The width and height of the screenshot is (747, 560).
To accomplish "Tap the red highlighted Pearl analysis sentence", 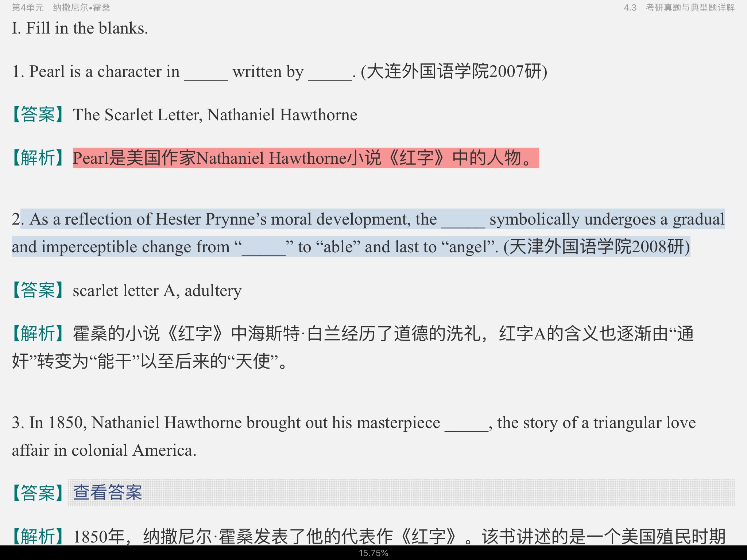I will point(306,158).
